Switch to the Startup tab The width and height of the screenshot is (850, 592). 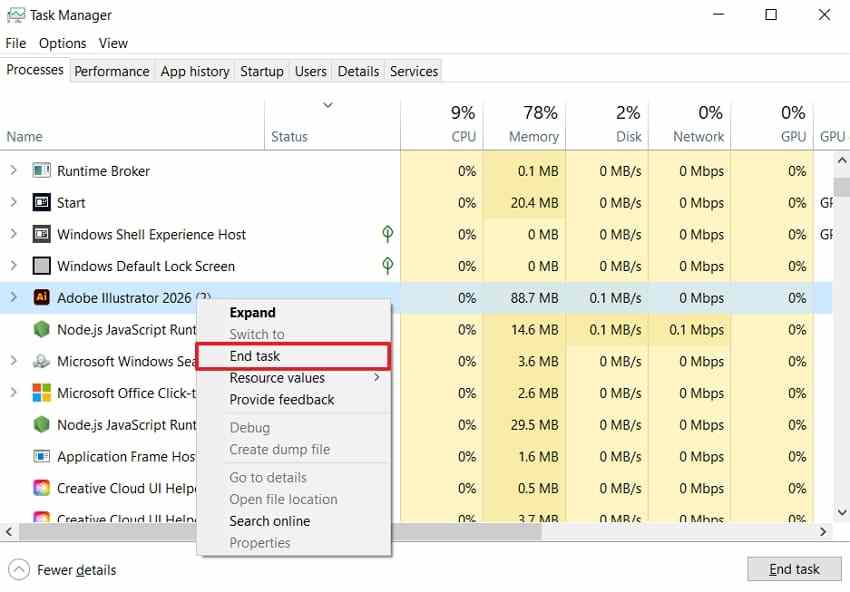point(262,71)
